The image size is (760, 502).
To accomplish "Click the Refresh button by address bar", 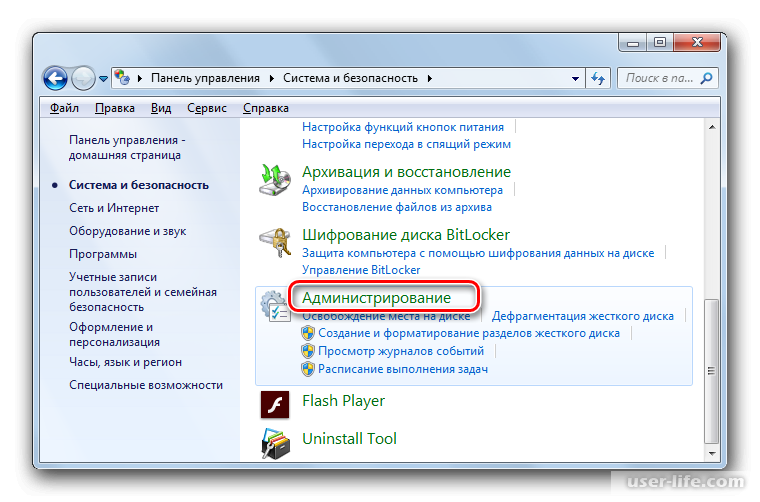I will (x=598, y=78).
